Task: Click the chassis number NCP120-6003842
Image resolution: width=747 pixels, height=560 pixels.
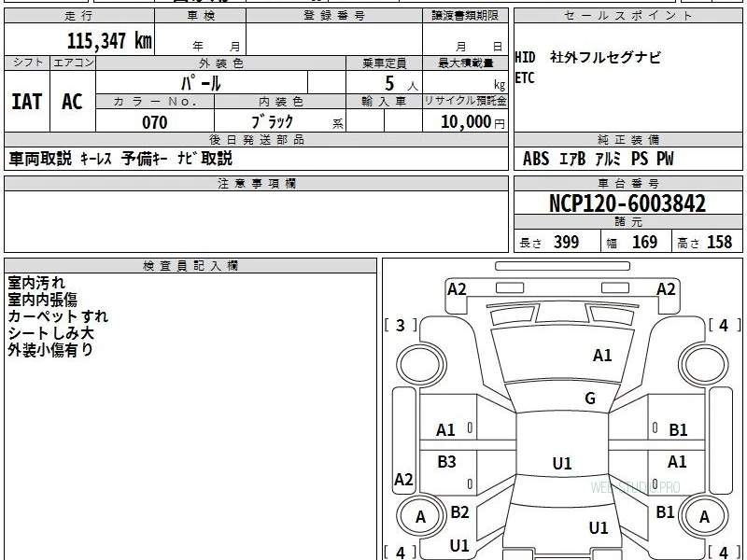Action: pos(627,203)
